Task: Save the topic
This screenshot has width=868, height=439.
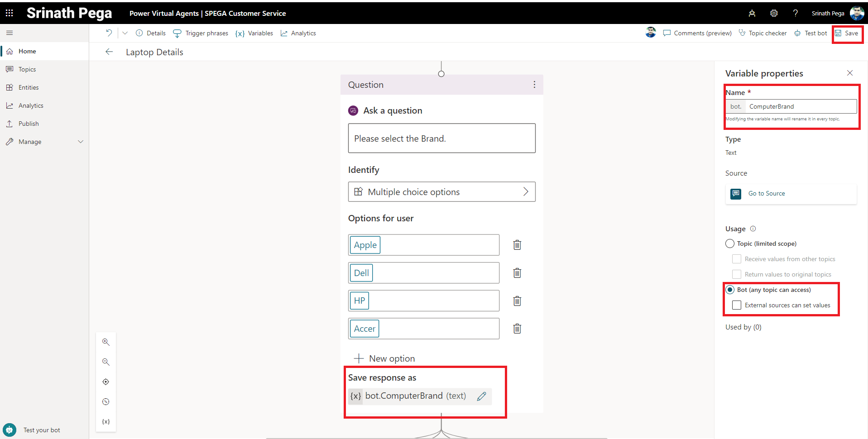Action: point(847,33)
